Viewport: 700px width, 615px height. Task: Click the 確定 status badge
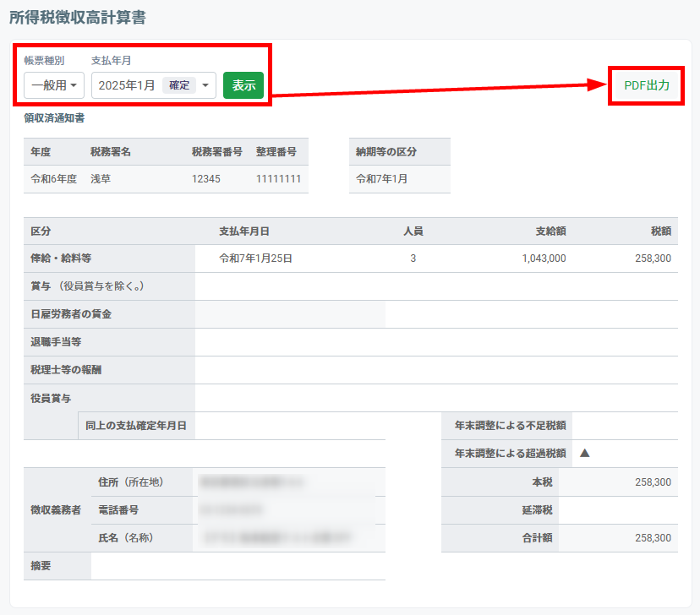click(179, 85)
